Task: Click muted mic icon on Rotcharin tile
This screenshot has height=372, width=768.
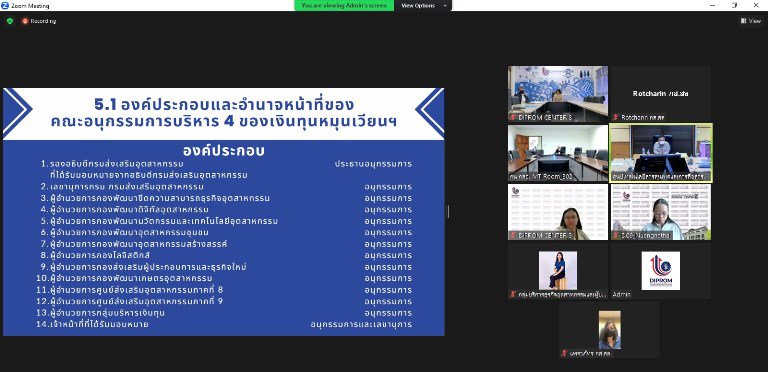Action: click(x=616, y=117)
